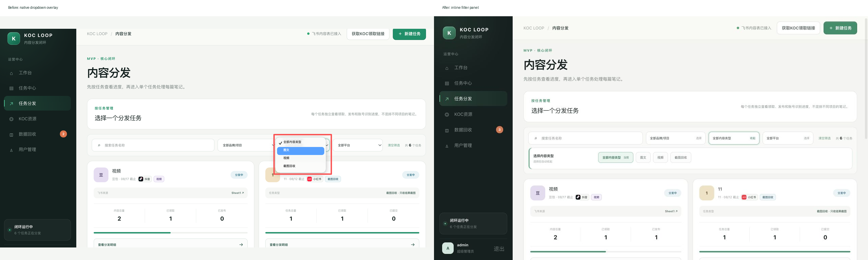868x260 pixels.
Task: Click the green K logo in the After panel
Action: 449,33
